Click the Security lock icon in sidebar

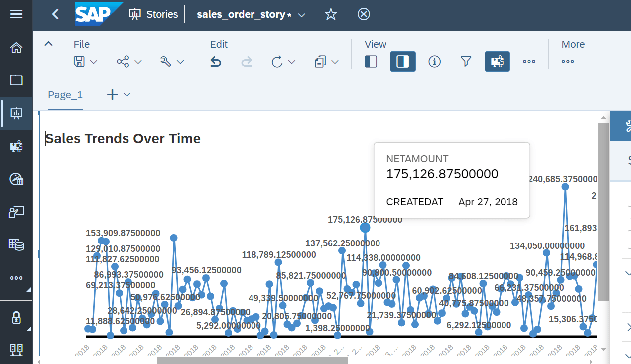click(x=16, y=317)
